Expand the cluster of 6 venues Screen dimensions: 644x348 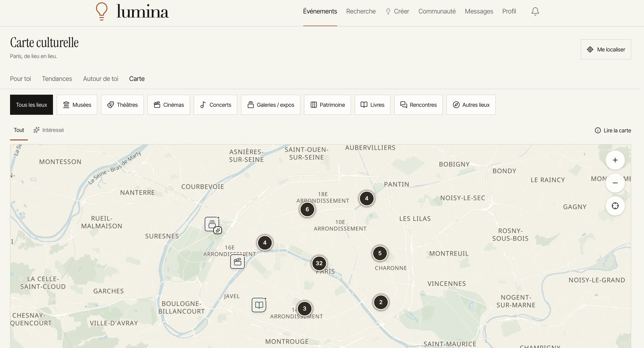click(x=307, y=209)
